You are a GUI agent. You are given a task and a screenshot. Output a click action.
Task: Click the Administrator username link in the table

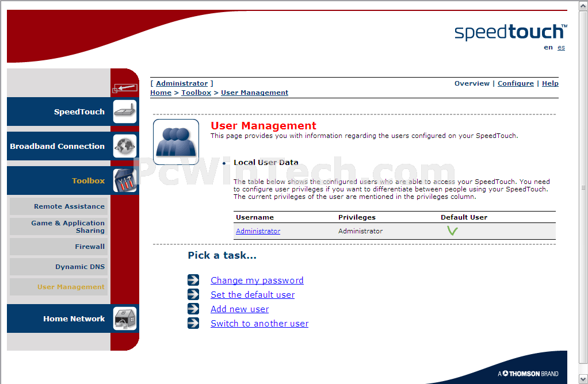[258, 231]
